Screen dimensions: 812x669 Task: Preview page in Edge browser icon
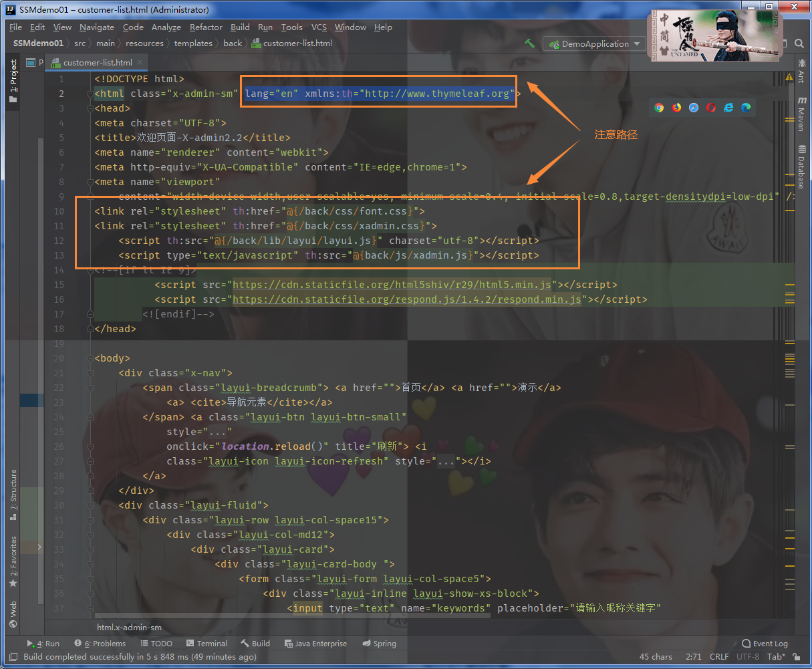[746, 107]
